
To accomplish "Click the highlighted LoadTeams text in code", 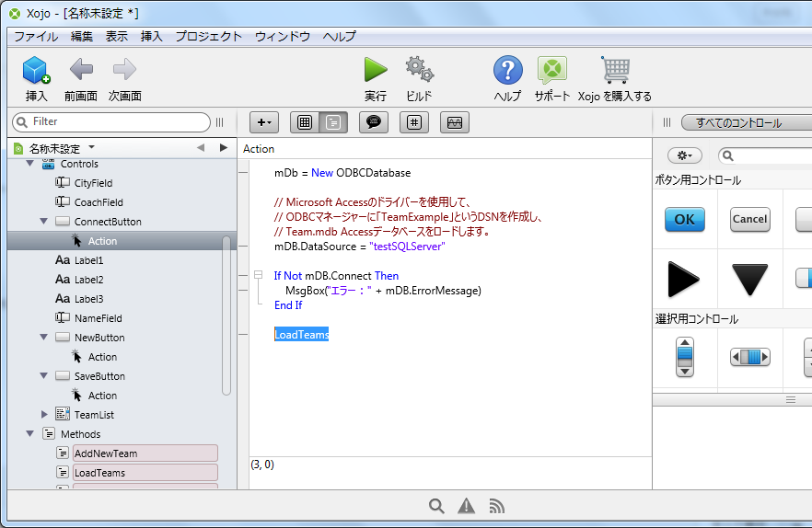I will click(x=301, y=335).
